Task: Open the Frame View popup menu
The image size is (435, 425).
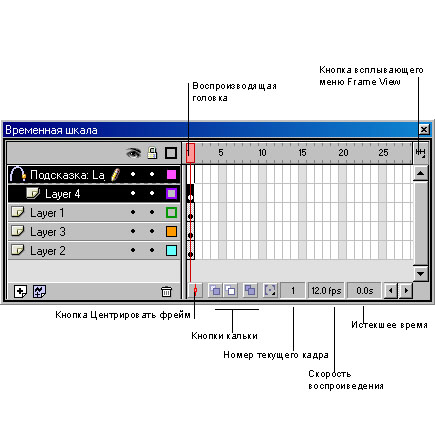Action: (x=421, y=153)
